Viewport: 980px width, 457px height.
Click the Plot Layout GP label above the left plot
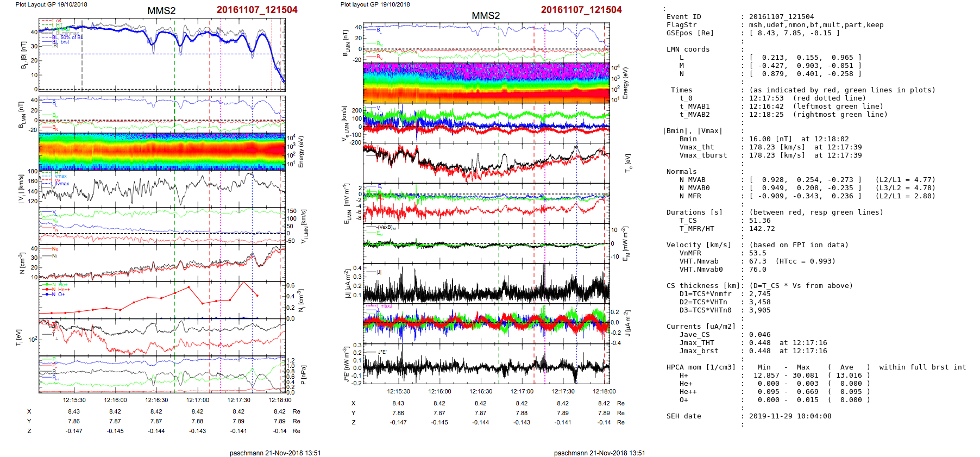(x=51, y=4)
